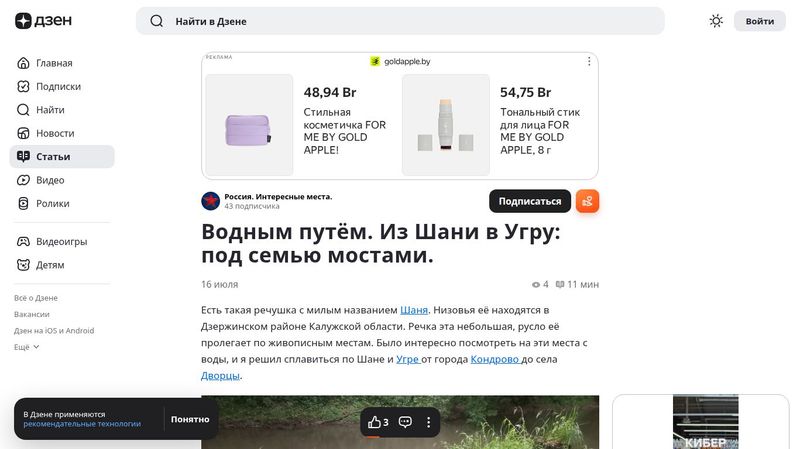Open "Видеоигры" gamepad item
The image size is (800, 449).
61,242
